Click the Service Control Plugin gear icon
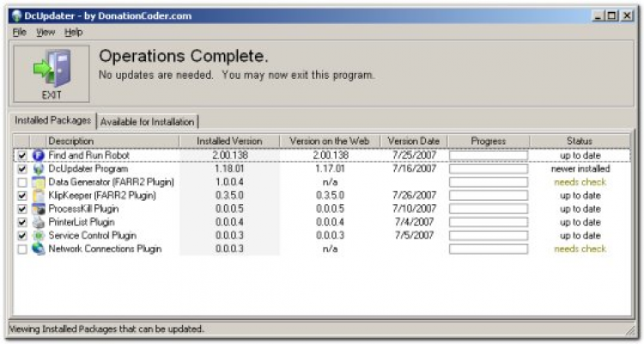 point(38,236)
